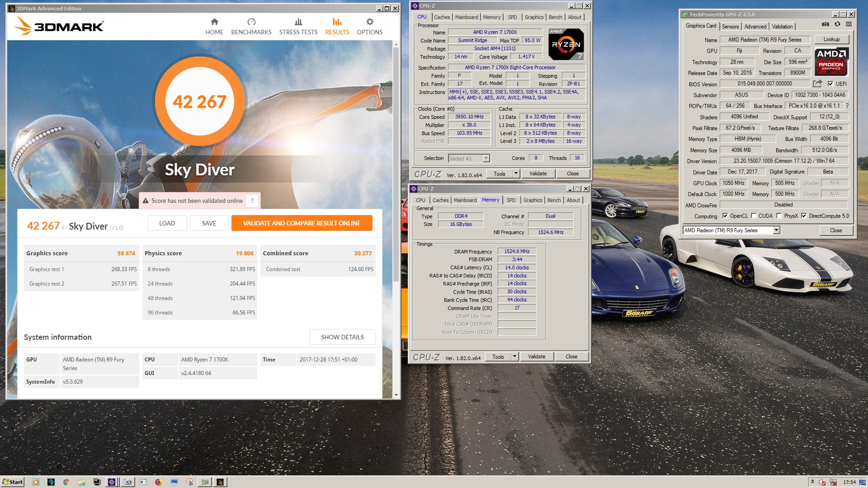Launch Google Chrome from taskbar

click(x=66, y=482)
